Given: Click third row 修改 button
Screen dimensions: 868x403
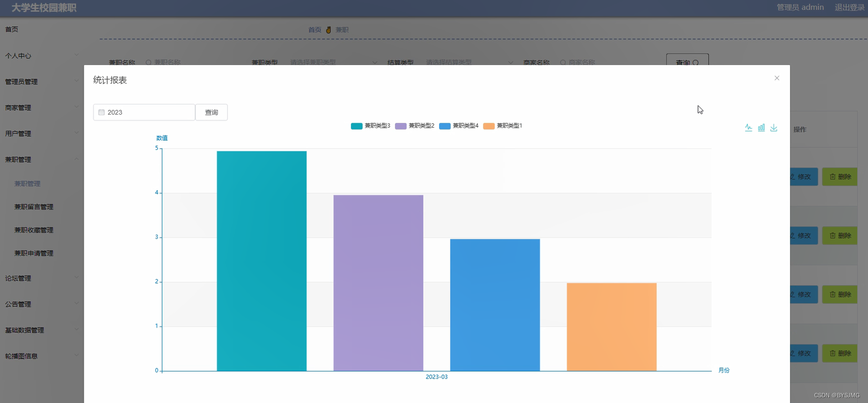Looking at the screenshot, I should (804, 295).
